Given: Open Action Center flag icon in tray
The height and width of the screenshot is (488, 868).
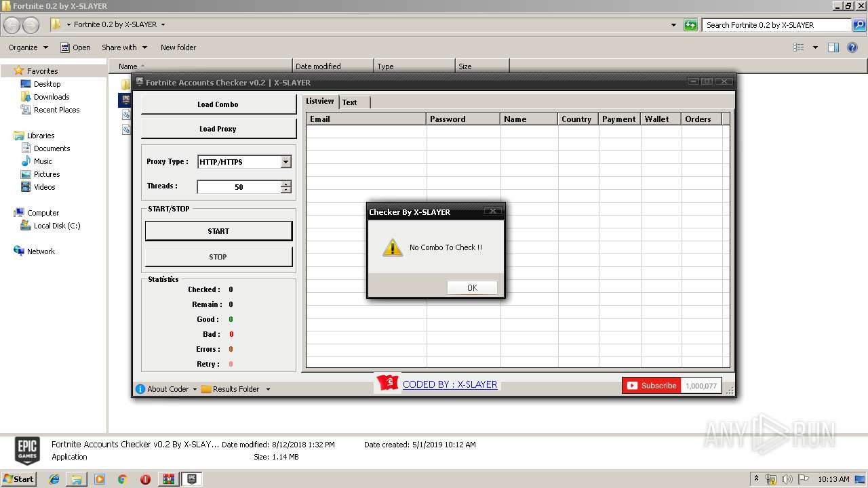Looking at the screenshot, I should point(803,479).
